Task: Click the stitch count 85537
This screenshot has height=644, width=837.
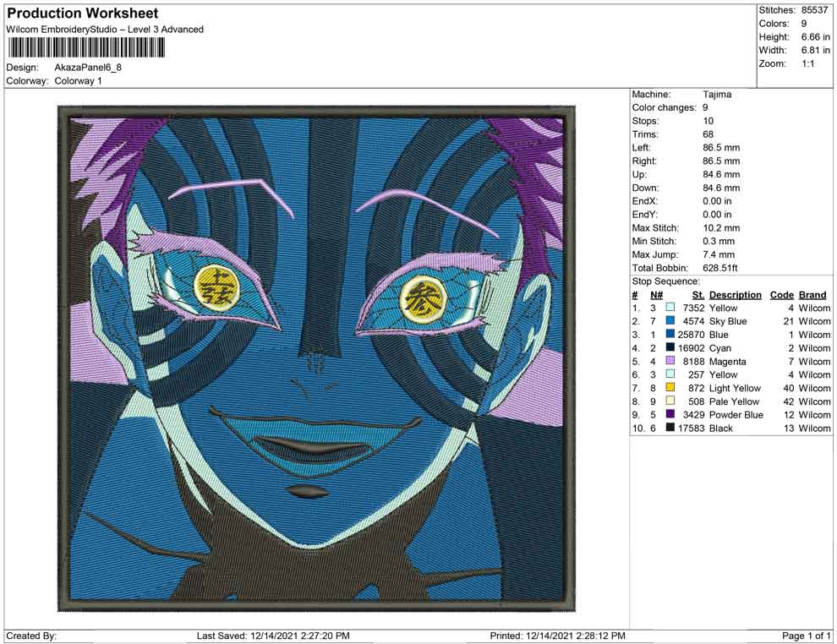Action: pos(814,10)
